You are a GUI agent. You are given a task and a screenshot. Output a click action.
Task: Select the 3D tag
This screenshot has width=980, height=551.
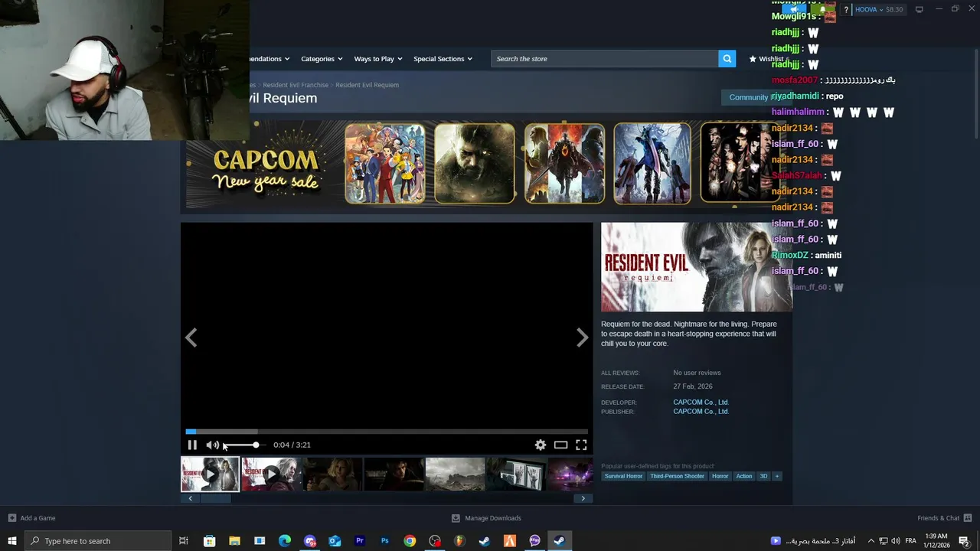(x=763, y=476)
